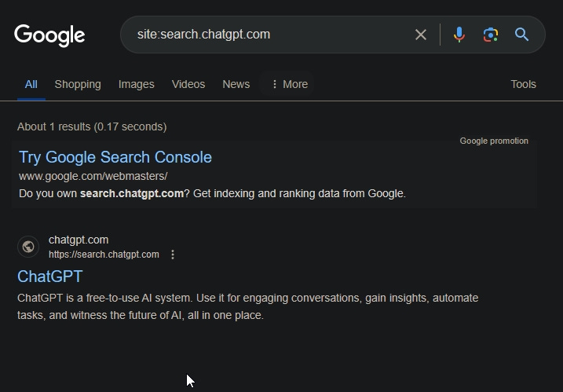Click the chatgpt.com site name
Screen dimensions: 563x392
point(79,240)
